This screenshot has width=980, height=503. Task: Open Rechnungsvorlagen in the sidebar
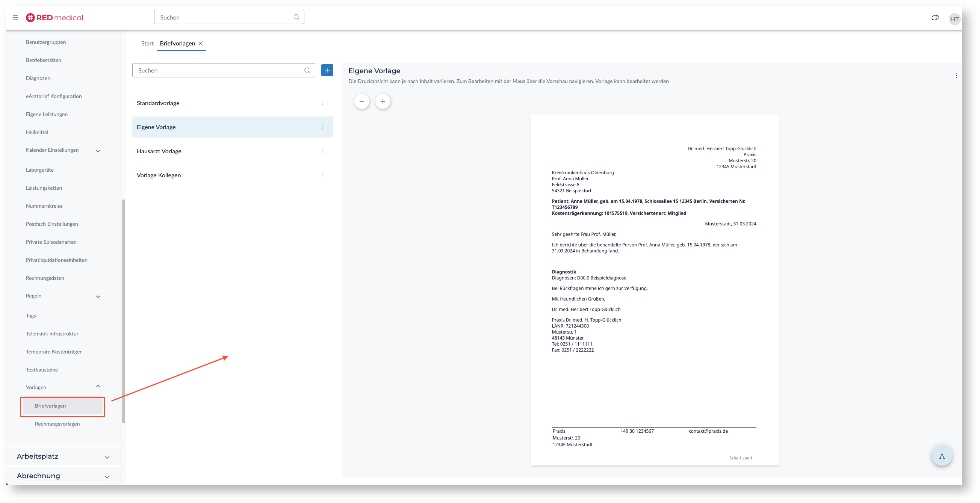coord(57,424)
